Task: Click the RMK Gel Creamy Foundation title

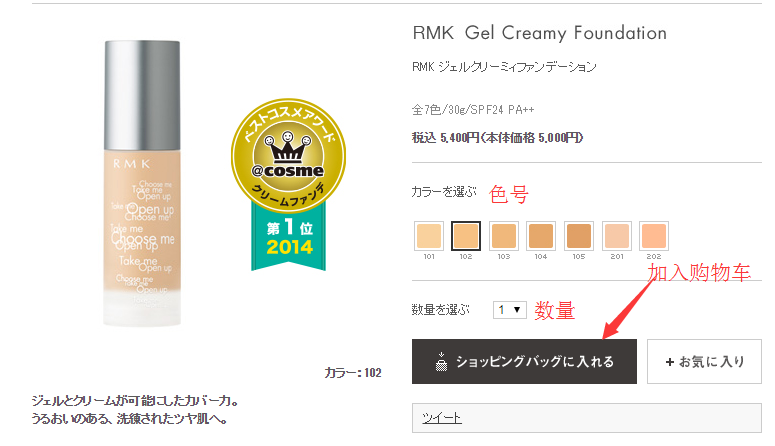Action: point(539,33)
